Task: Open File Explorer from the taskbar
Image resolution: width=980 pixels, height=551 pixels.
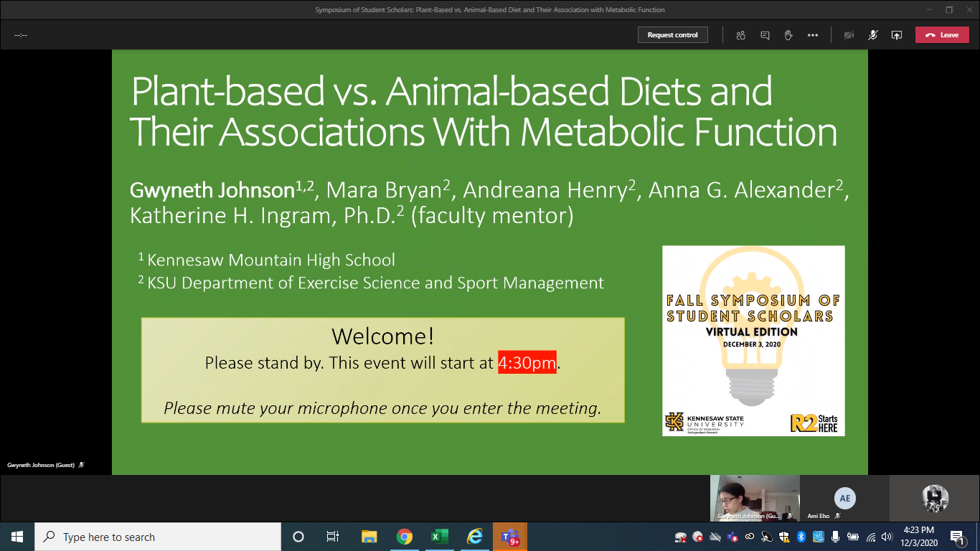Action: (369, 537)
